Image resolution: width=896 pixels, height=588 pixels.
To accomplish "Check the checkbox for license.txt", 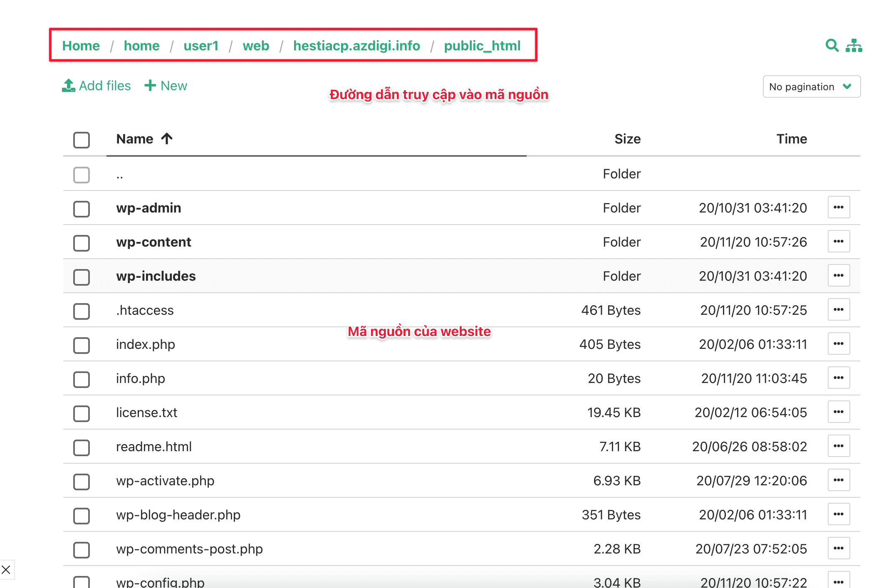I will [81, 414].
